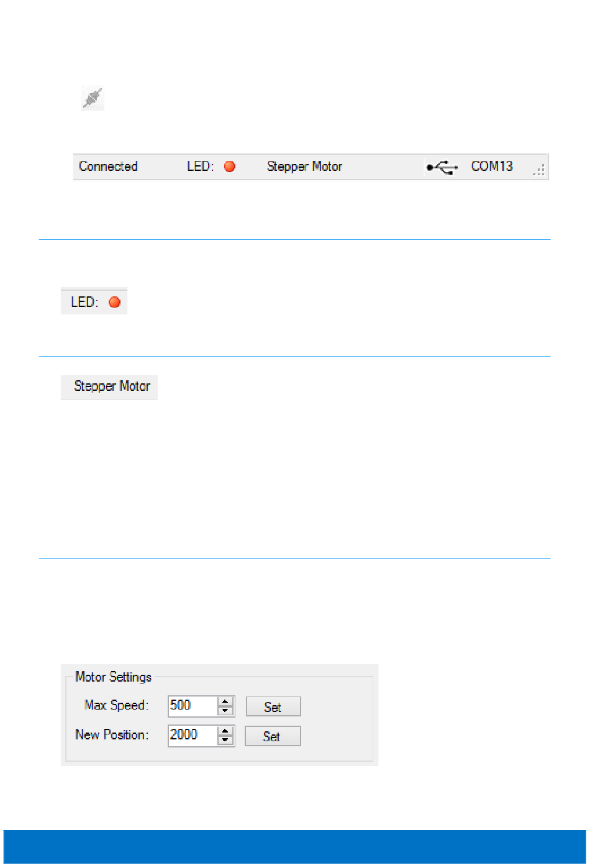
Task: Click the red LED indicator in status bar
Action: click(230, 167)
